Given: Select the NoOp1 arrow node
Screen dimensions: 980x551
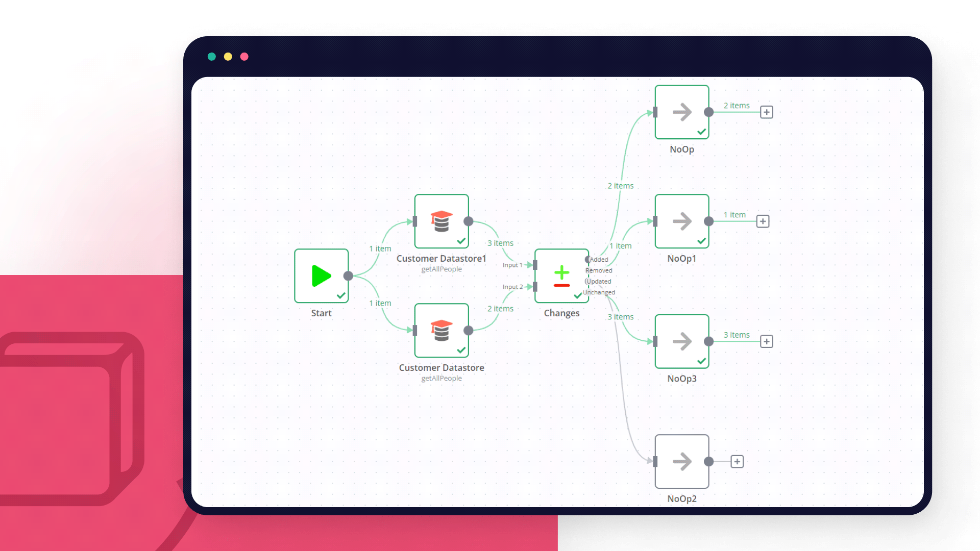Looking at the screenshot, I should [x=682, y=221].
